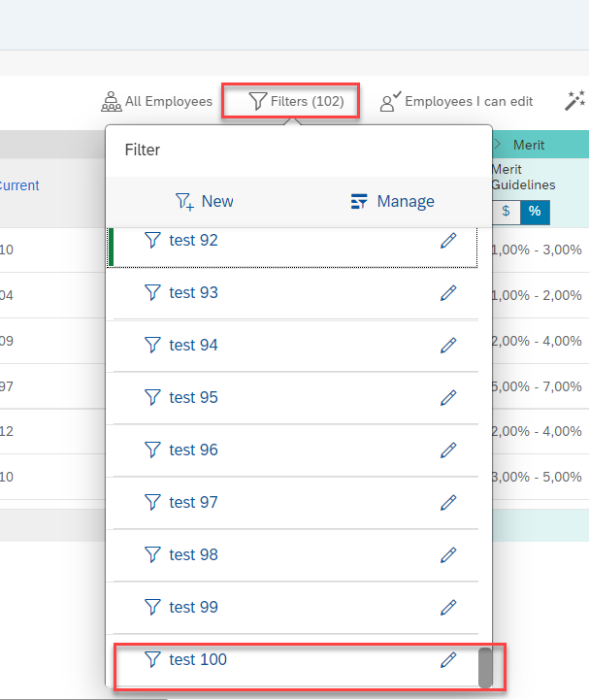Click the edit pencil for test 99
The image size is (589, 700).
[448, 607]
